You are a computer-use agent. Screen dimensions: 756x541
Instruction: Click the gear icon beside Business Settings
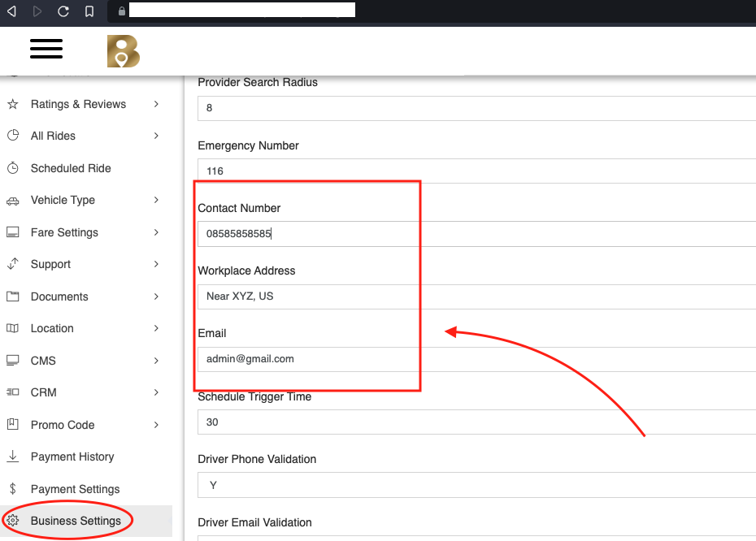(x=13, y=520)
